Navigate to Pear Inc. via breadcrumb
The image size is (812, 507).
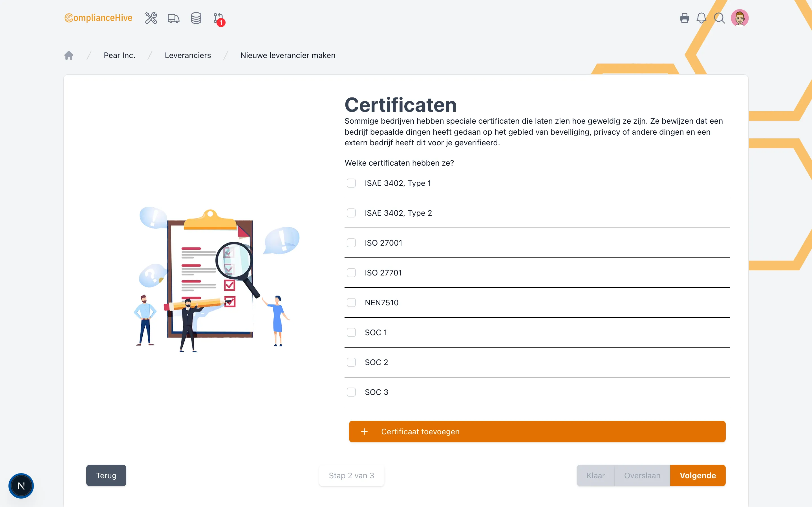tap(119, 55)
